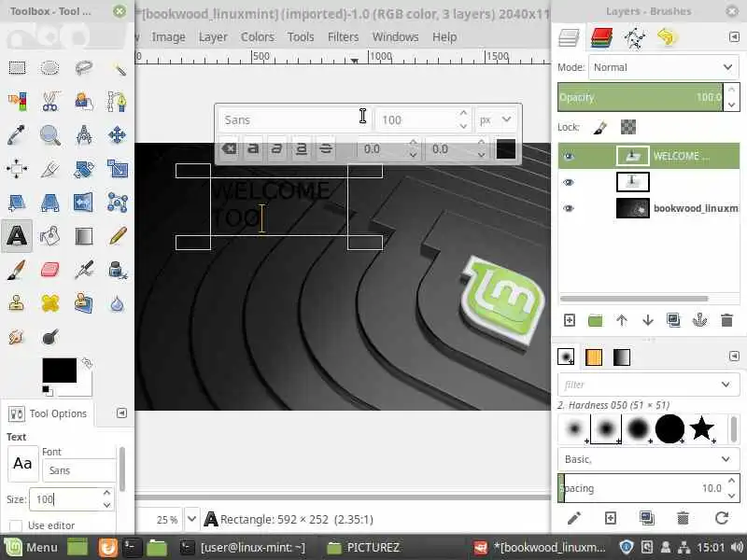Select the Ink tool
This screenshot has width=747, height=560.
118,270
